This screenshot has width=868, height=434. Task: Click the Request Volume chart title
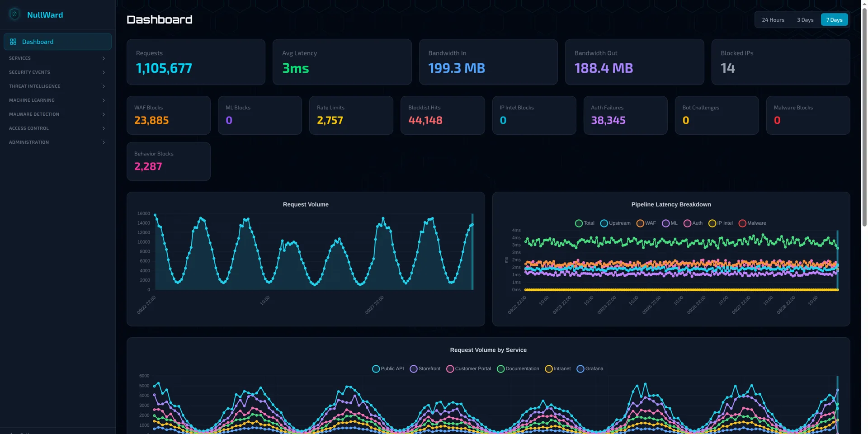coord(306,204)
